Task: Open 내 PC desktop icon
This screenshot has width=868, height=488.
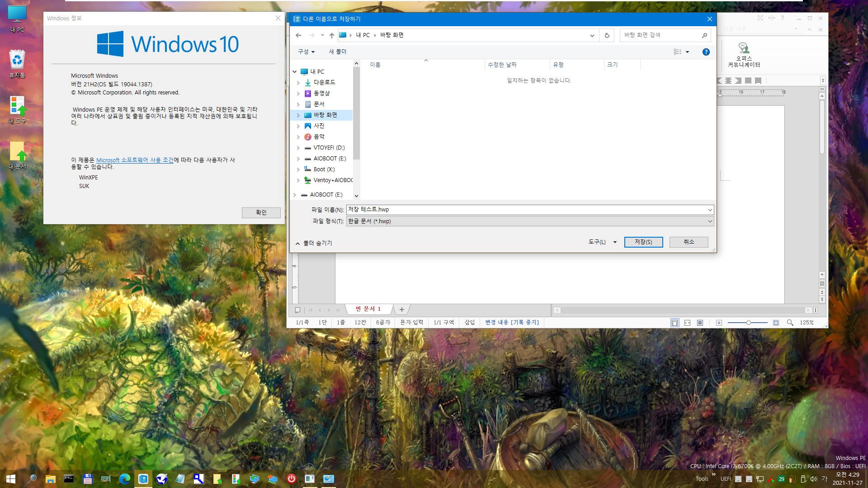Action: click(17, 19)
